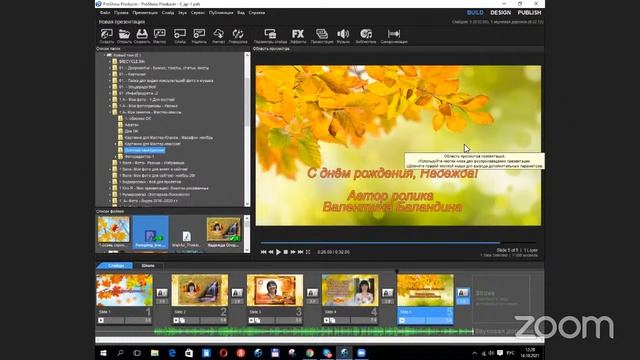The height and width of the screenshot is (360, 640).
Task: Open the Презентация menu
Action: click(145, 13)
